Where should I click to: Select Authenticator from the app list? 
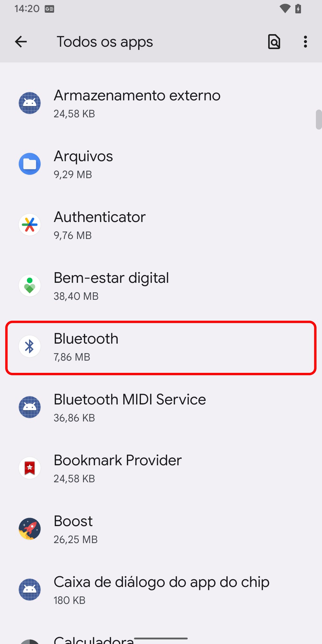161,225
